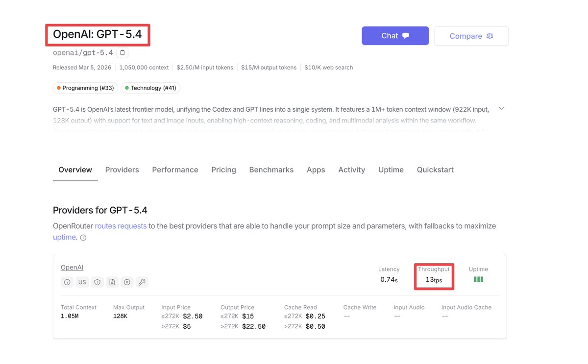The height and width of the screenshot is (364, 588).
Task: Click "$10/K web search" text
Action: tap(328, 68)
